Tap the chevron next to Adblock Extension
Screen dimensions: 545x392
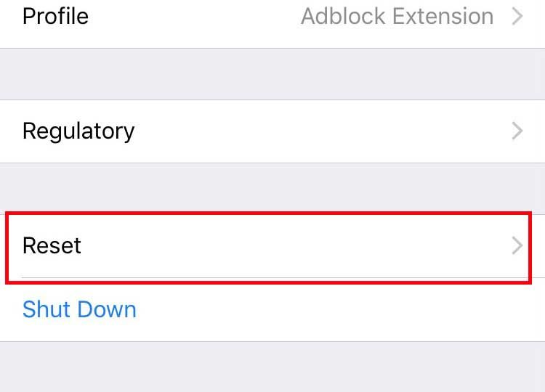(x=517, y=16)
